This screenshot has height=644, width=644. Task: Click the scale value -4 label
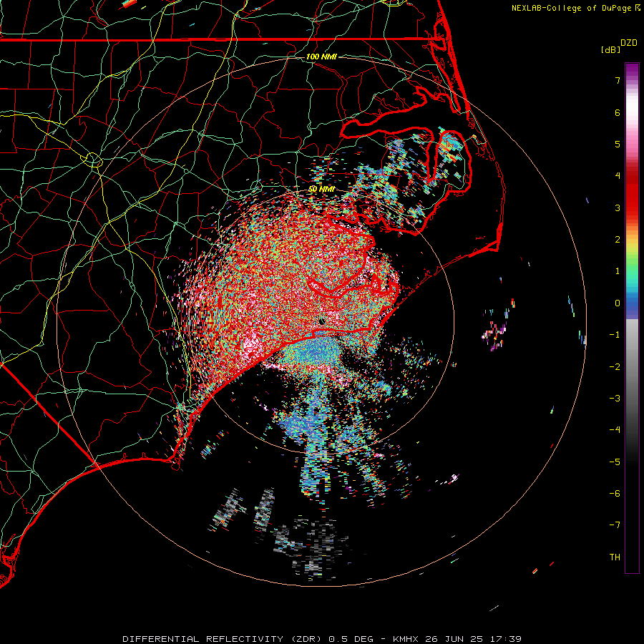pyautogui.click(x=615, y=430)
